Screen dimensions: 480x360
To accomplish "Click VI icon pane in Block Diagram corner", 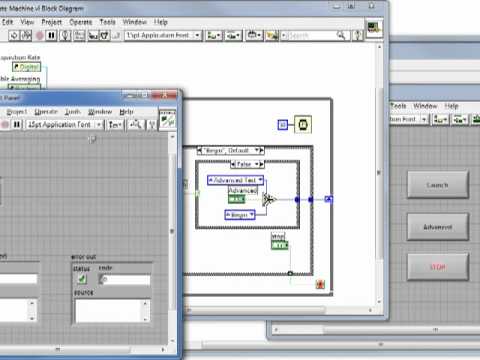I will click(373, 28).
